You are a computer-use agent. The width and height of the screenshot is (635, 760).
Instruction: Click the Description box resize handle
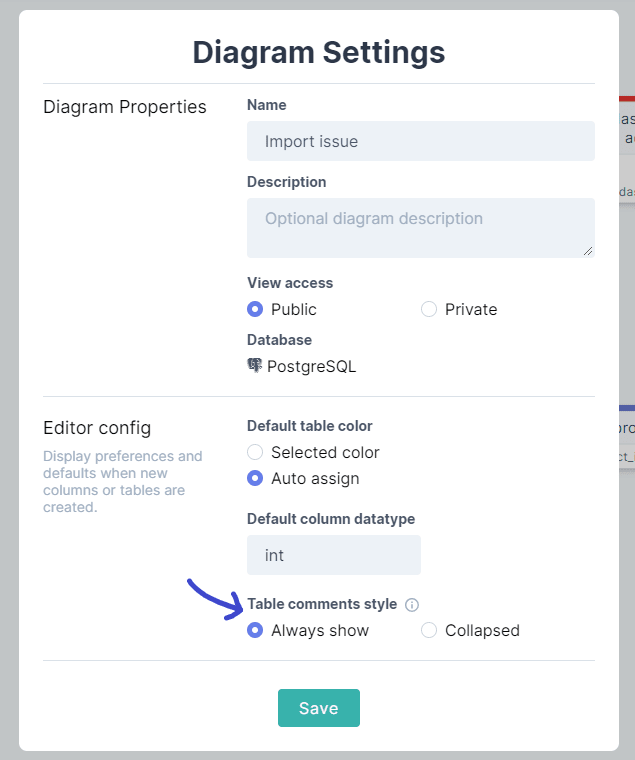[x=588, y=251]
